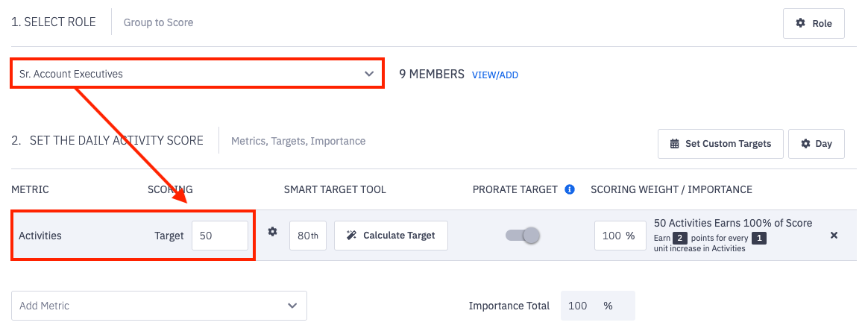The height and width of the screenshot is (334, 868).
Task: Click the chevron arrow of the role selector
Action: point(369,74)
